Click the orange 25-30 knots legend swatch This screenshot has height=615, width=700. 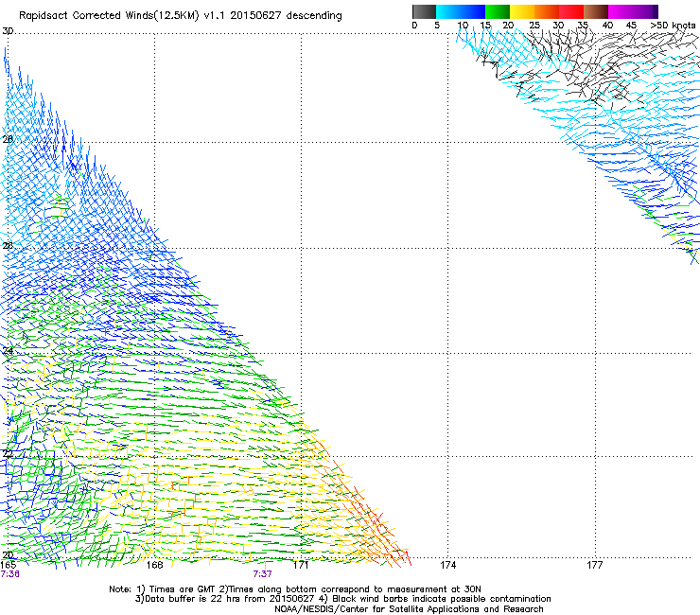click(x=547, y=11)
